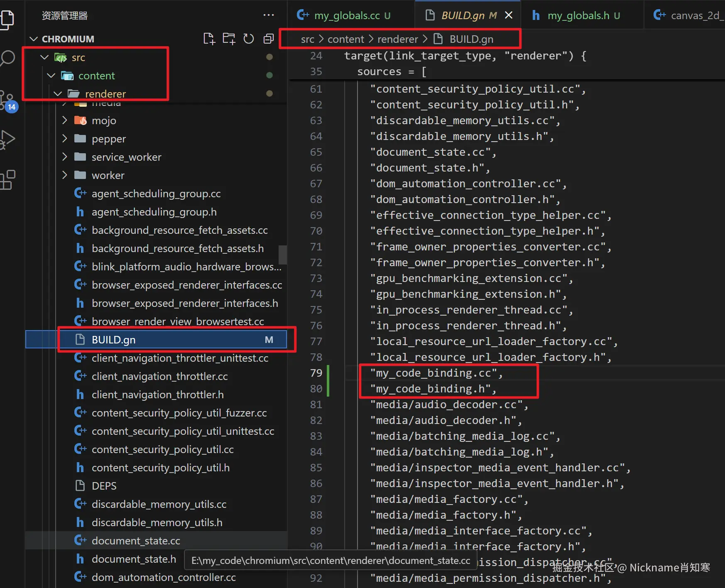Collapse the src folder

point(44,57)
